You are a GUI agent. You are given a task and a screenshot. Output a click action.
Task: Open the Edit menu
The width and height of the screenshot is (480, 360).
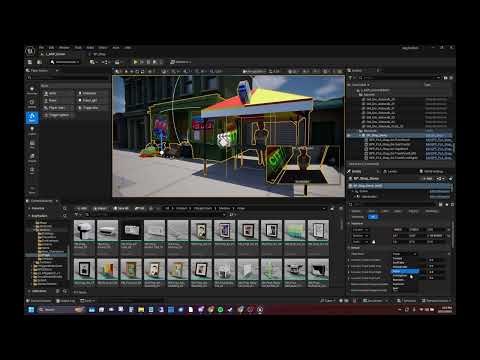(51, 48)
